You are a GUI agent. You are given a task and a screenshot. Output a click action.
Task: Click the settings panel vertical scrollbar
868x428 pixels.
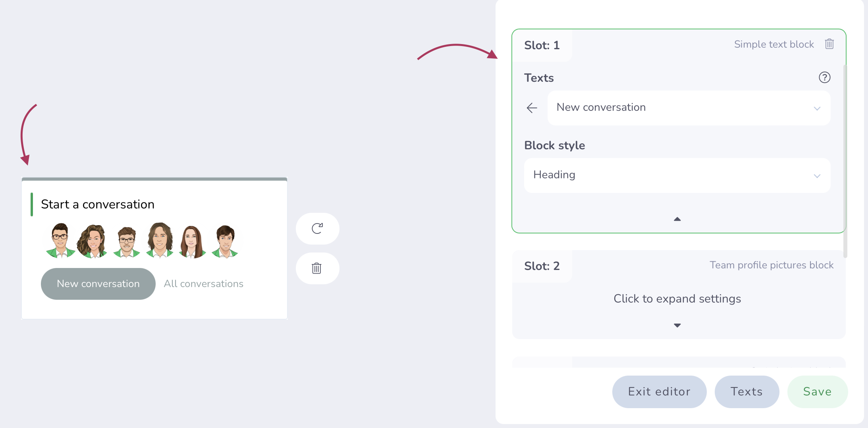845,159
